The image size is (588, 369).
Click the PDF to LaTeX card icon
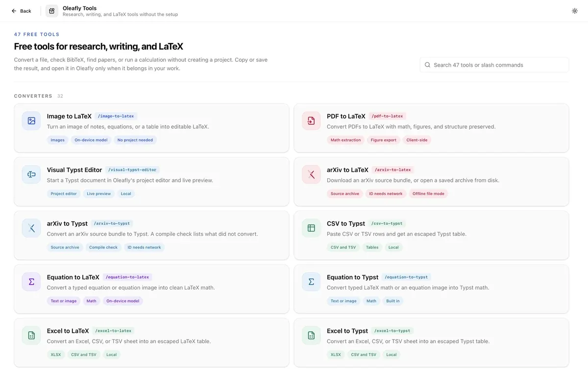311,121
